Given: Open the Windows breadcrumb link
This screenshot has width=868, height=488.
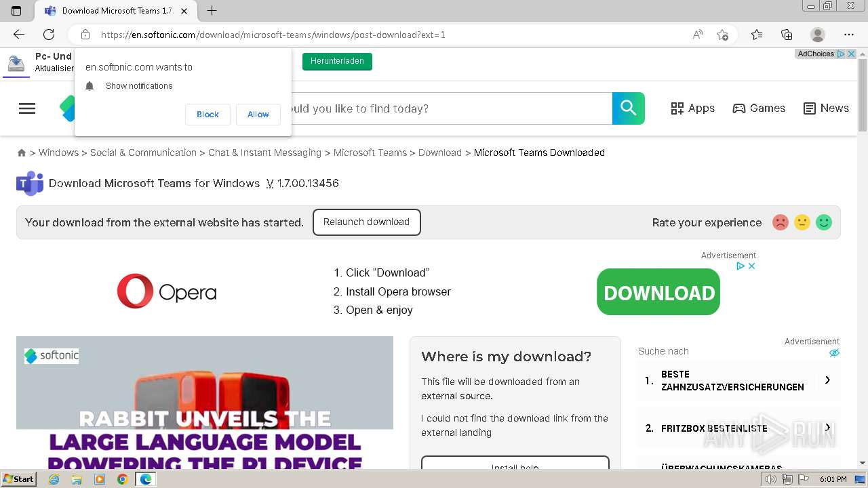Looking at the screenshot, I should coord(58,153).
